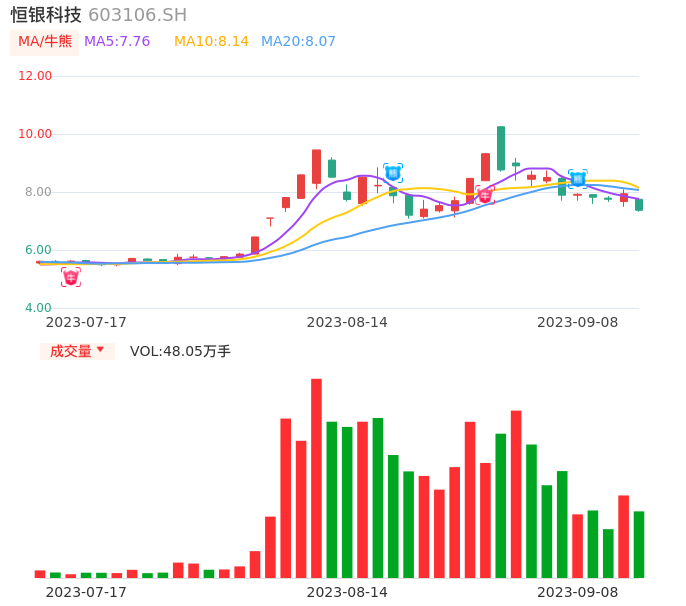Click the bull marker icon near the 8.00 level
The height and width of the screenshot is (606, 686).
pyautogui.click(x=485, y=195)
